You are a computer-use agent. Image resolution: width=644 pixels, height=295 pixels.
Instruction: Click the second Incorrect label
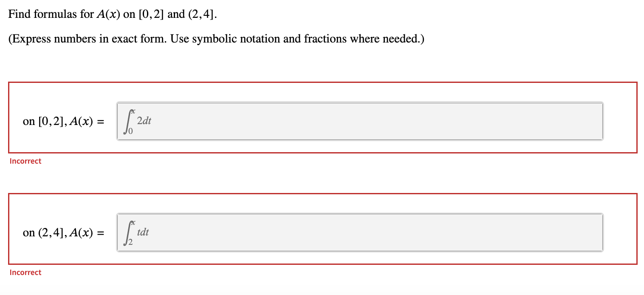pyautogui.click(x=25, y=272)
